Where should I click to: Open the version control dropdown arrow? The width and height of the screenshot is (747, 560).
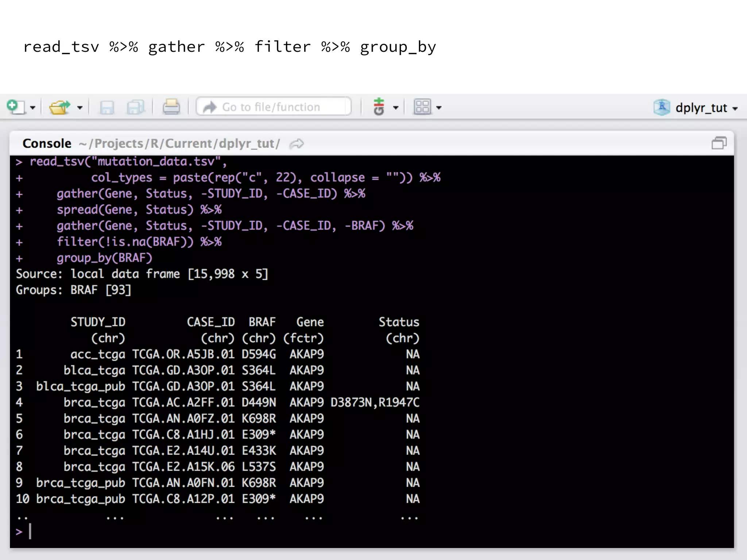[396, 108]
